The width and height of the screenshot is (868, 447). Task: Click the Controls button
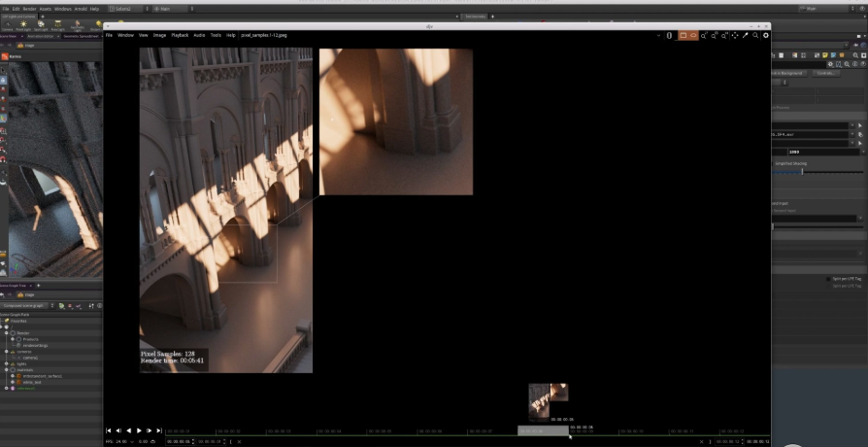coord(824,73)
